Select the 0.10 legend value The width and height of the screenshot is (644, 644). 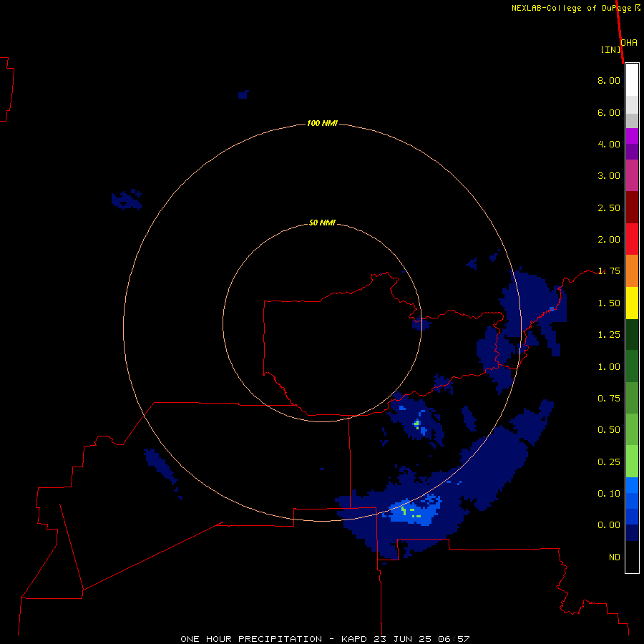609,494
